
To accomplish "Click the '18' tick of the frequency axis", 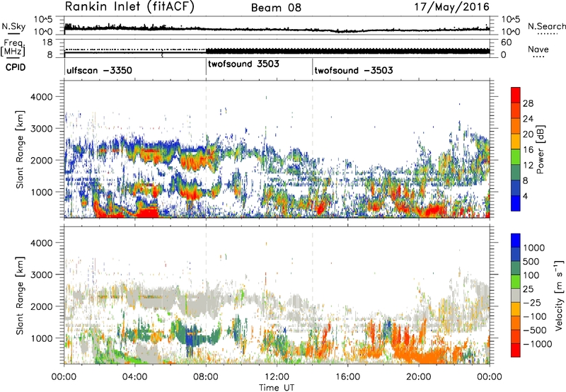I will (47, 42).
